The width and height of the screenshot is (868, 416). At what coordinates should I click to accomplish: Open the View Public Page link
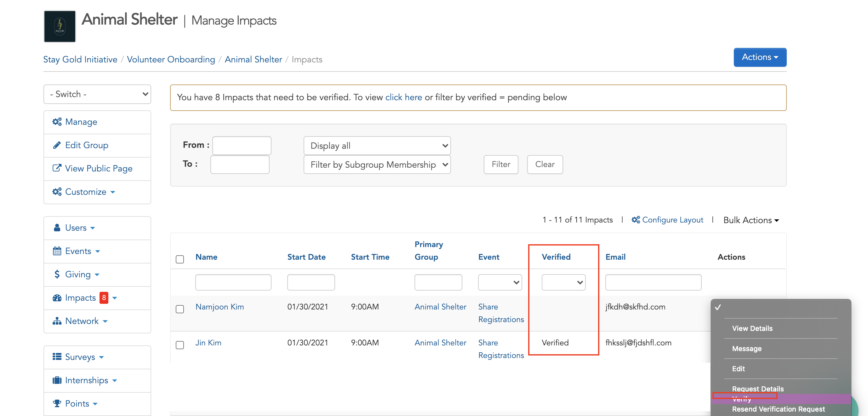[x=99, y=169]
